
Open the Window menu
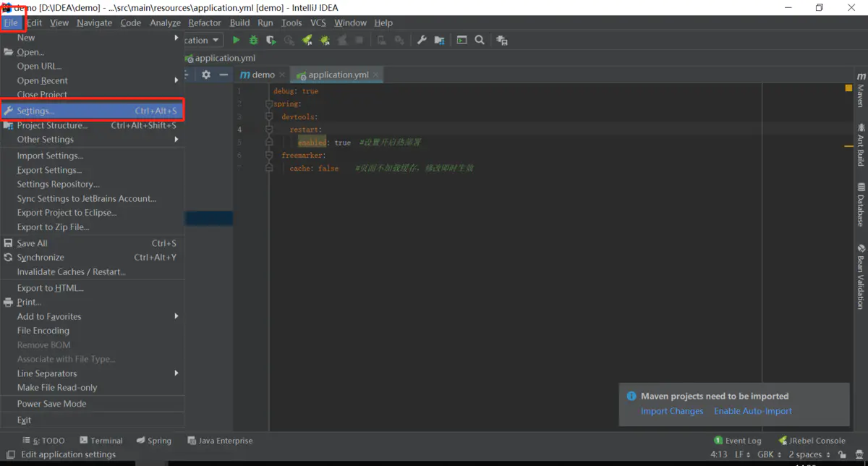click(350, 22)
